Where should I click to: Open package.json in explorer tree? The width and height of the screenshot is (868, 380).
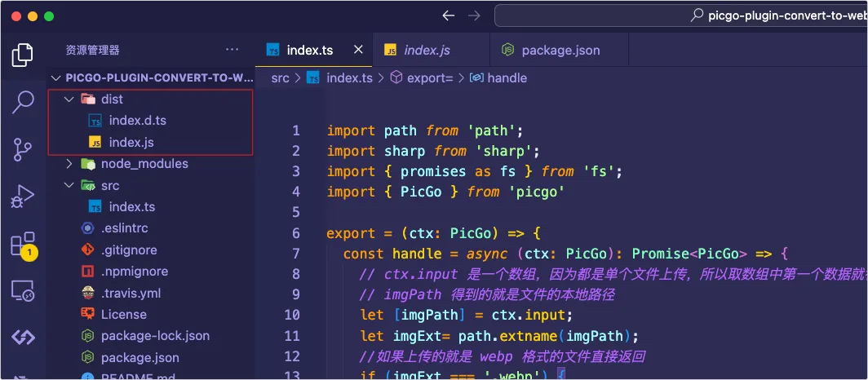152,357
